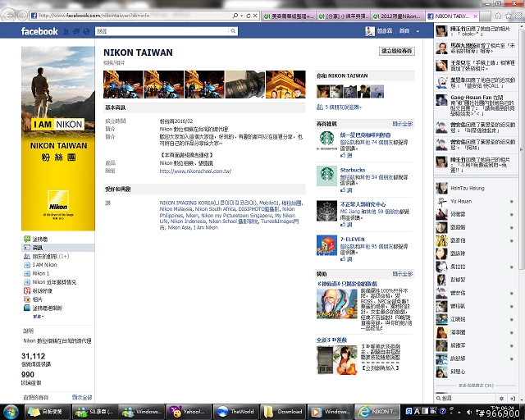Screen dimensions: 525x420
Task: Click the Windows Start orb
Action: (x=11, y=412)
